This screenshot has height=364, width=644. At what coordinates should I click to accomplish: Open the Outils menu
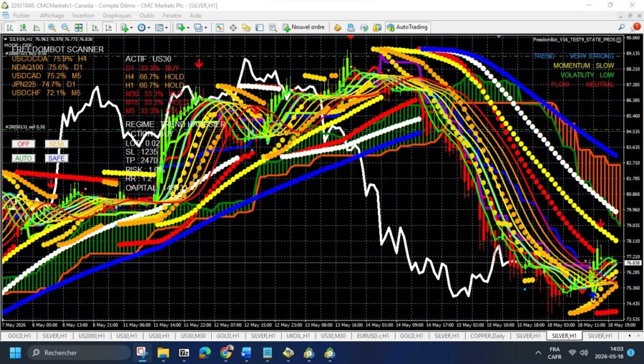(x=147, y=16)
